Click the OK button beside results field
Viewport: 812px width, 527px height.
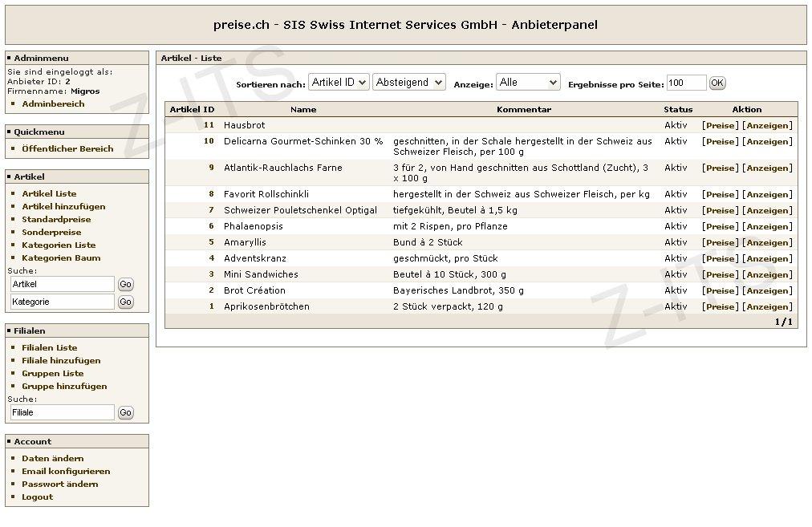click(x=717, y=83)
